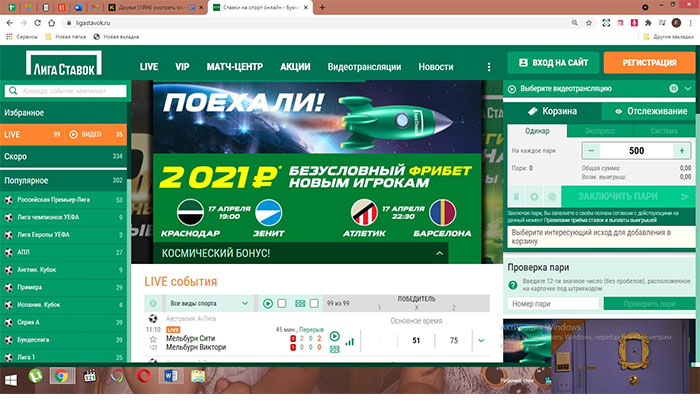Image resolution: width=700 pixels, height=402 pixels.
Task: Open the Windows Start menu
Action: click(11, 380)
